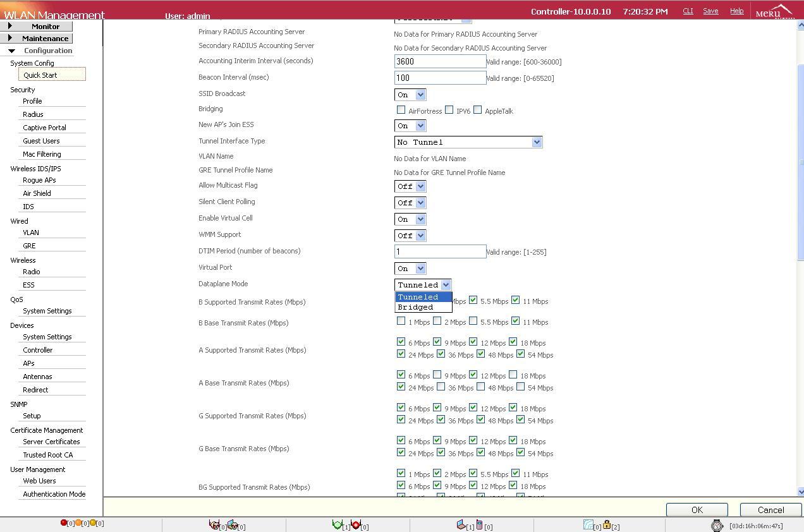Open the SNMP Setup page
This screenshot has height=532, width=804.
[x=32, y=416]
